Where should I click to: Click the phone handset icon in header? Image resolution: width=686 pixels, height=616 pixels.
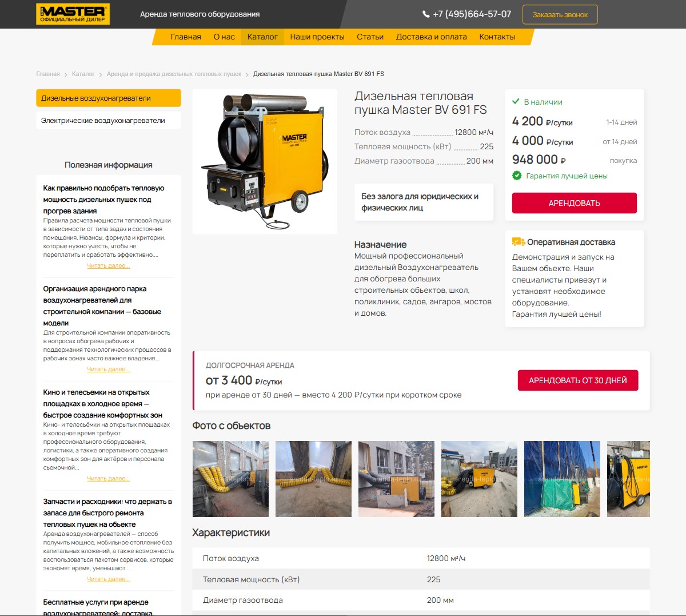[x=426, y=14]
